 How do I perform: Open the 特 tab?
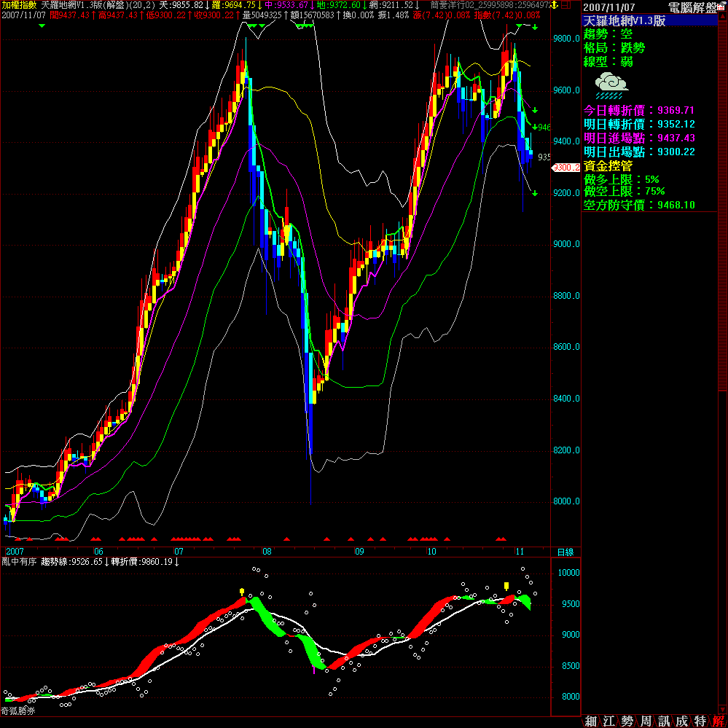[x=700, y=721]
